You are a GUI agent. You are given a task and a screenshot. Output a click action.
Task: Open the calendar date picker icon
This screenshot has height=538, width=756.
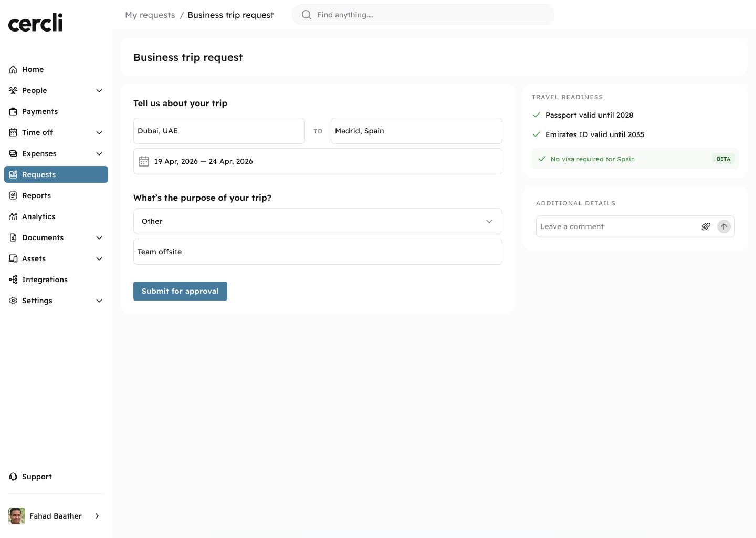[144, 161]
